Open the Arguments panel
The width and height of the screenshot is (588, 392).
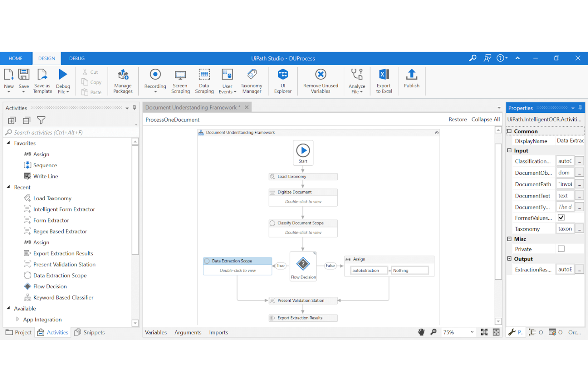click(188, 332)
